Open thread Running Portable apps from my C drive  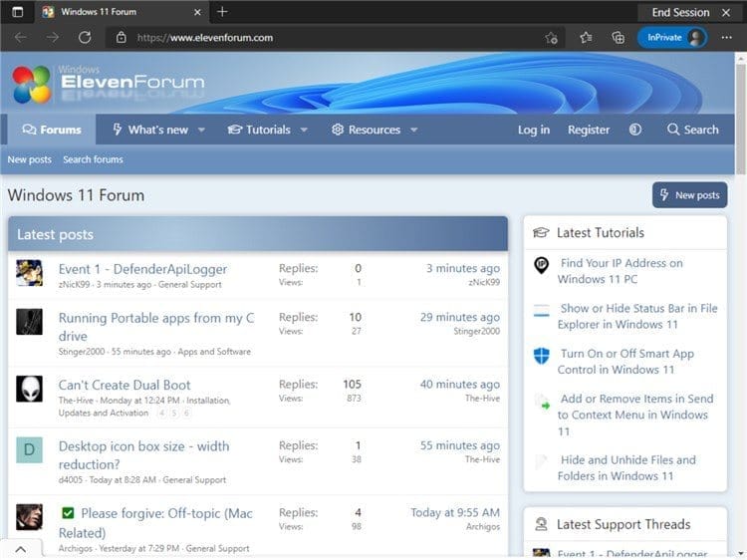click(x=156, y=327)
